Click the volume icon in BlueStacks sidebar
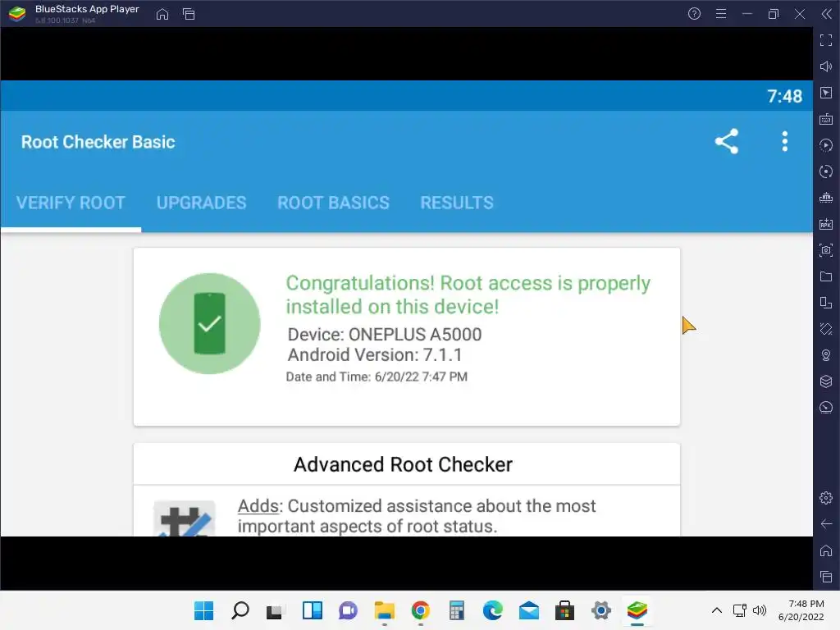 (826, 66)
